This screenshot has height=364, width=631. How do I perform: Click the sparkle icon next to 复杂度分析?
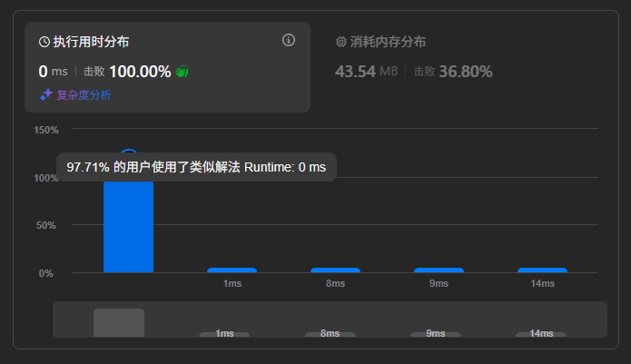pyautogui.click(x=46, y=95)
